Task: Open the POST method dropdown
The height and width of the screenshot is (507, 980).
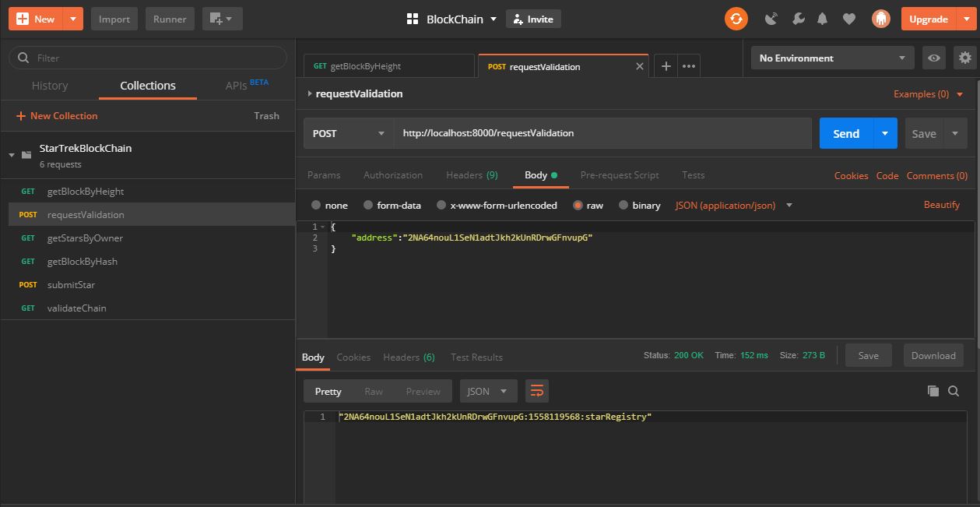Action: coord(348,133)
